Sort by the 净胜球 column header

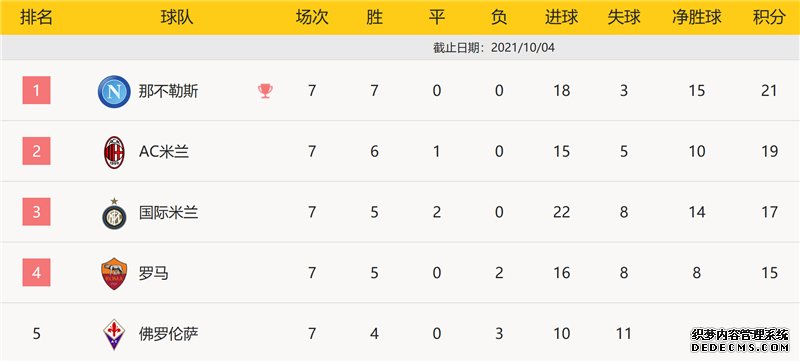697,18
